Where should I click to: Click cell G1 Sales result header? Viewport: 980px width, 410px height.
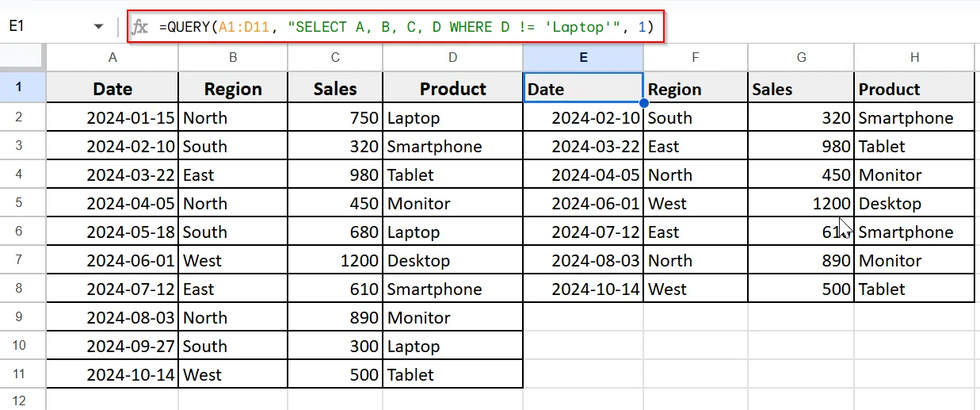(x=801, y=89)
